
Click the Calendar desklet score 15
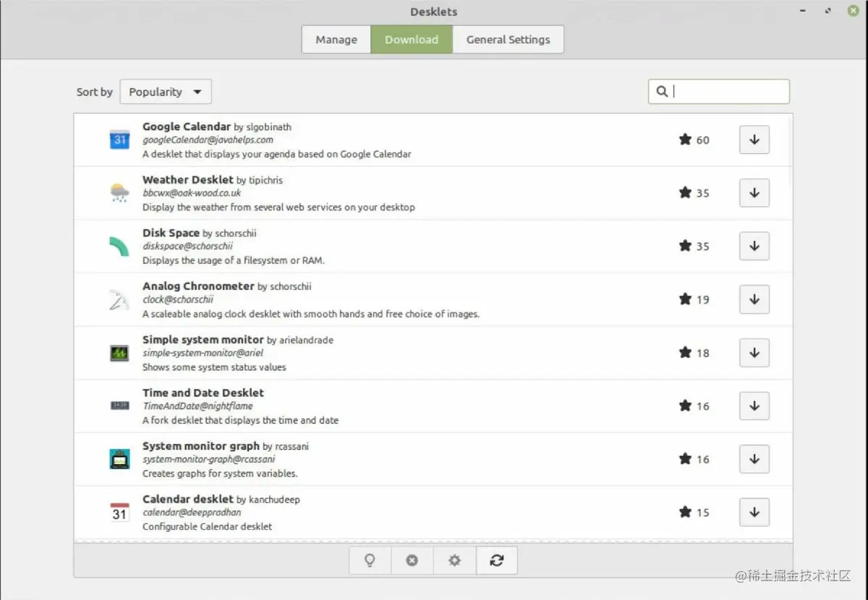(x=703, y=513)
